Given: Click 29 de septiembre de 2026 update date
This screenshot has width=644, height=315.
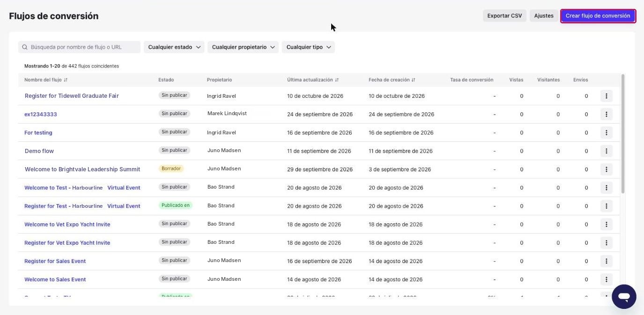Looking at the screenshot, I should (x=320, y=169).
